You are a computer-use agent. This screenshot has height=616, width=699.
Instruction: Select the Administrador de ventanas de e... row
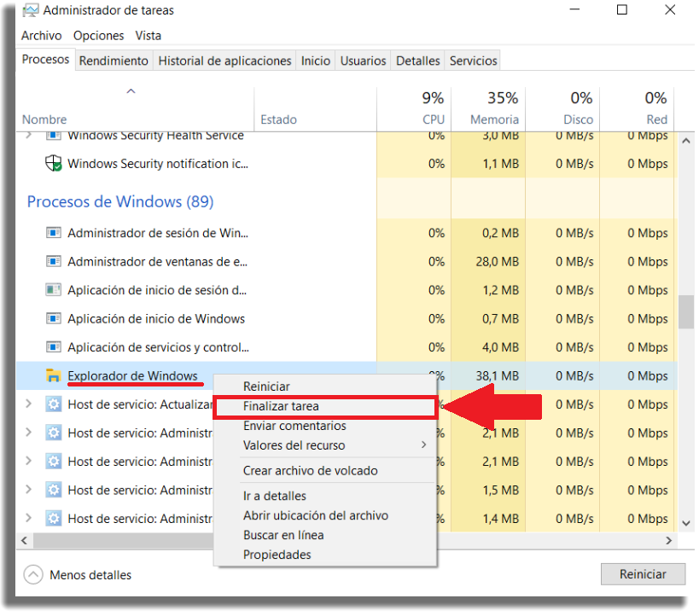(347, 261)
